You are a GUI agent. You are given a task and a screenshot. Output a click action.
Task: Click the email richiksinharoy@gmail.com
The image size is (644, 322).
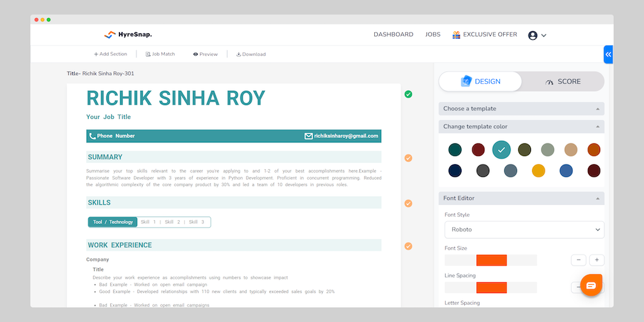point(346,136)
